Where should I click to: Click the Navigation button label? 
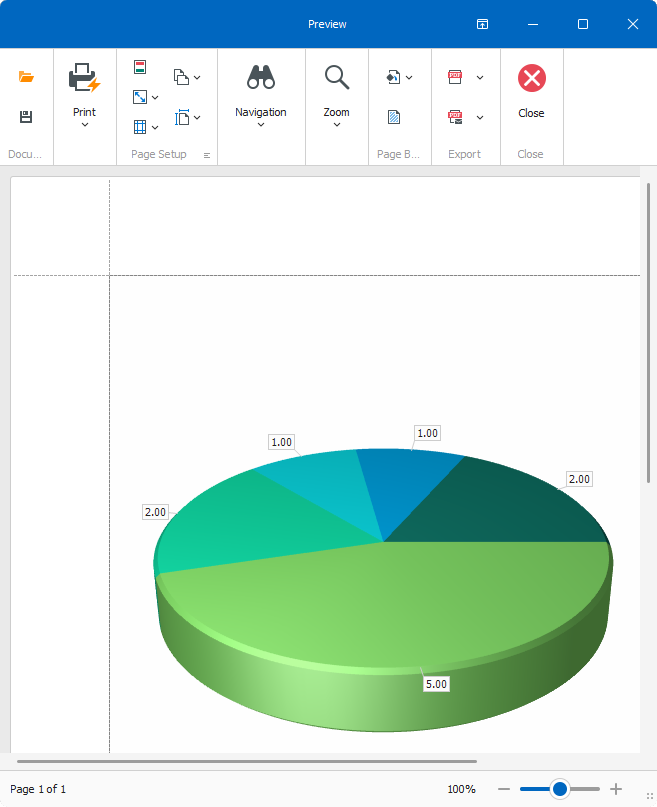click(x=261, y=112)
